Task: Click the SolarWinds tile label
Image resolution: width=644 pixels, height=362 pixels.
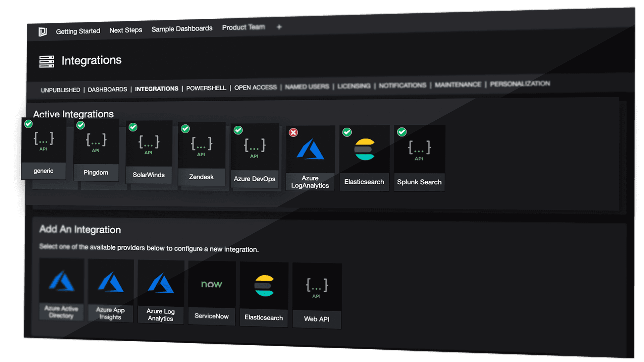Action: pos(149,175)
